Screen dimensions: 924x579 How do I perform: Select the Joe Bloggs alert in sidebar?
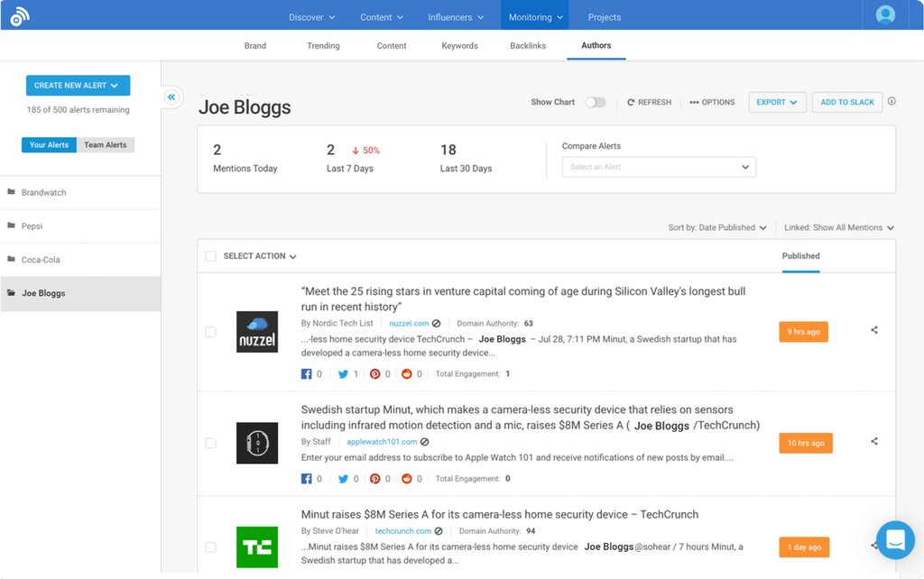pyautogui.click(x=80, y=293)
